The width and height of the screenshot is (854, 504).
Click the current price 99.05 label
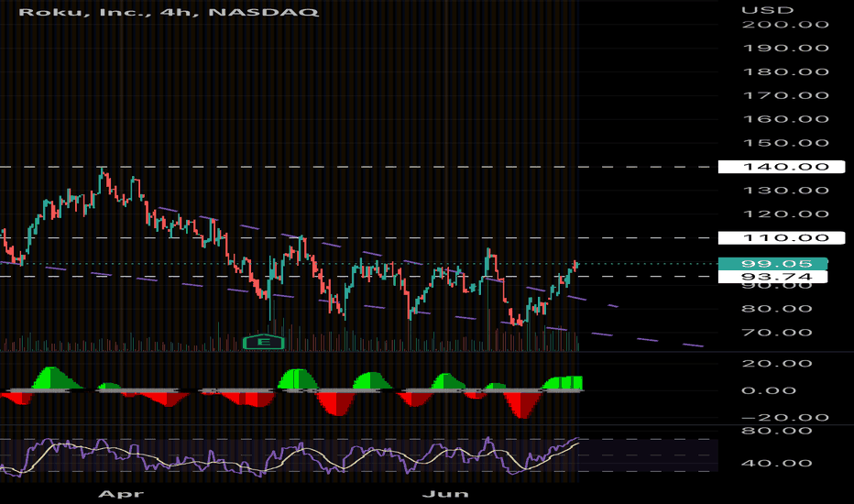772,264
